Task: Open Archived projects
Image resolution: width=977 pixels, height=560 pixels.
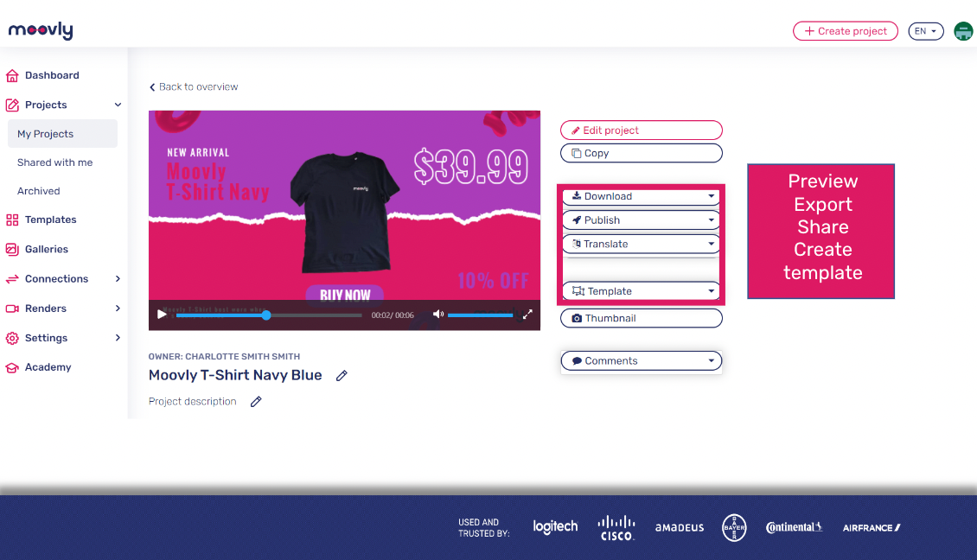Action: (39, 191)
